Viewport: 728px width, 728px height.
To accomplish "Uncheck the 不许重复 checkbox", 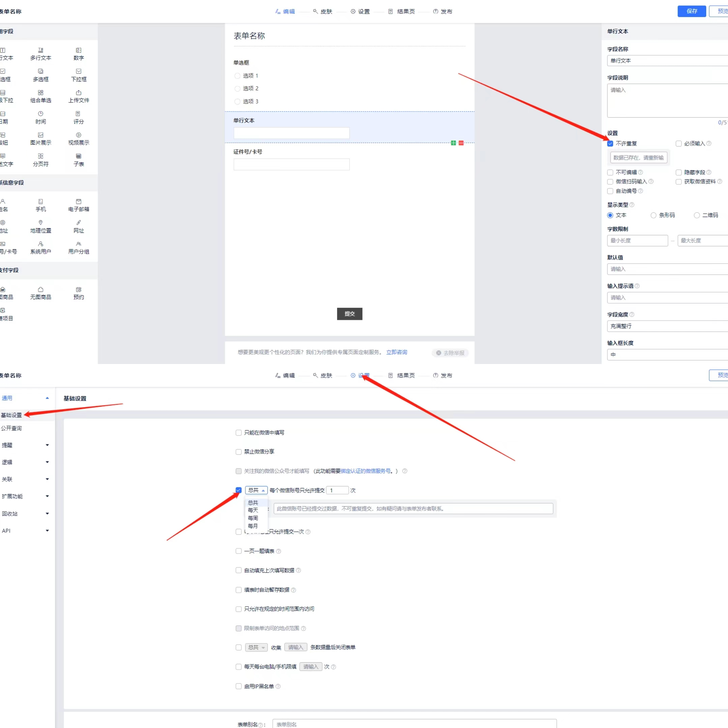I will coord(610,144).
